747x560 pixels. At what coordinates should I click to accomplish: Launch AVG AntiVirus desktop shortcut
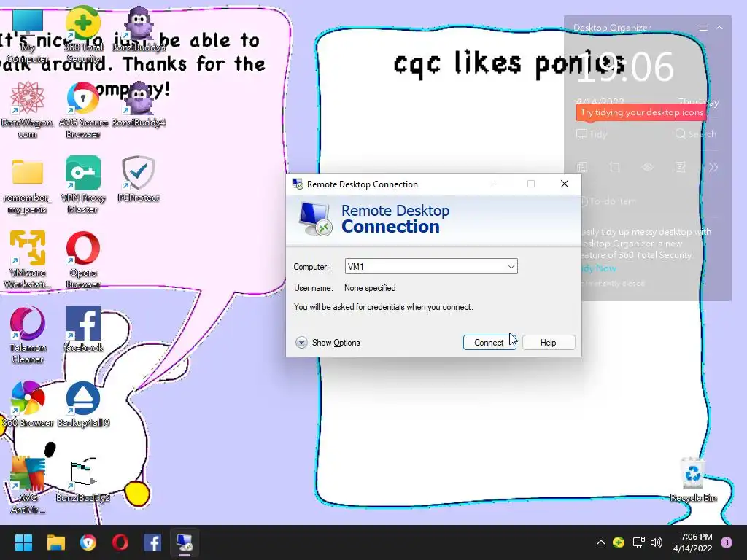pyautogui.click(x=27, y=485)
